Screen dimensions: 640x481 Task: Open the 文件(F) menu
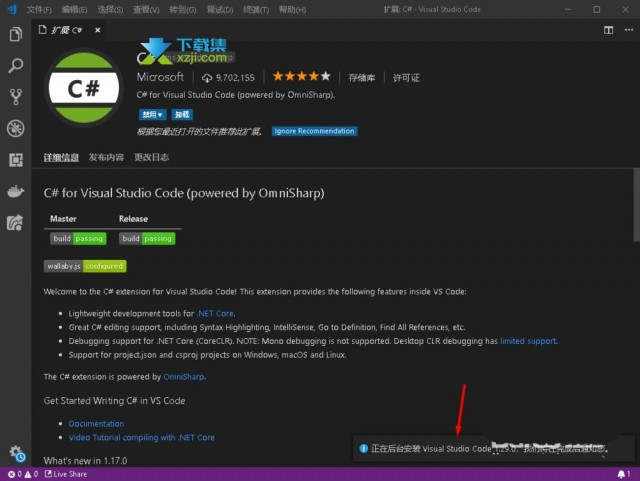click(x=39, y=9)
